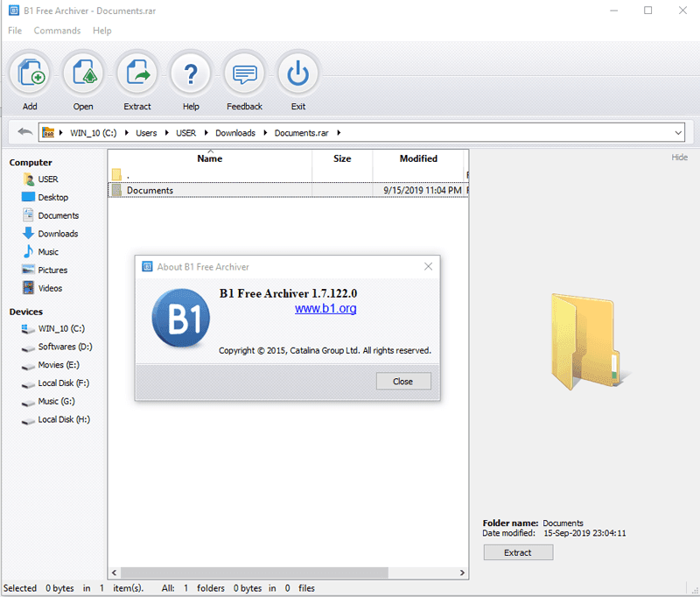Sort by the Modified column header
Screen dimensions: 700x597
pos(418,158)
